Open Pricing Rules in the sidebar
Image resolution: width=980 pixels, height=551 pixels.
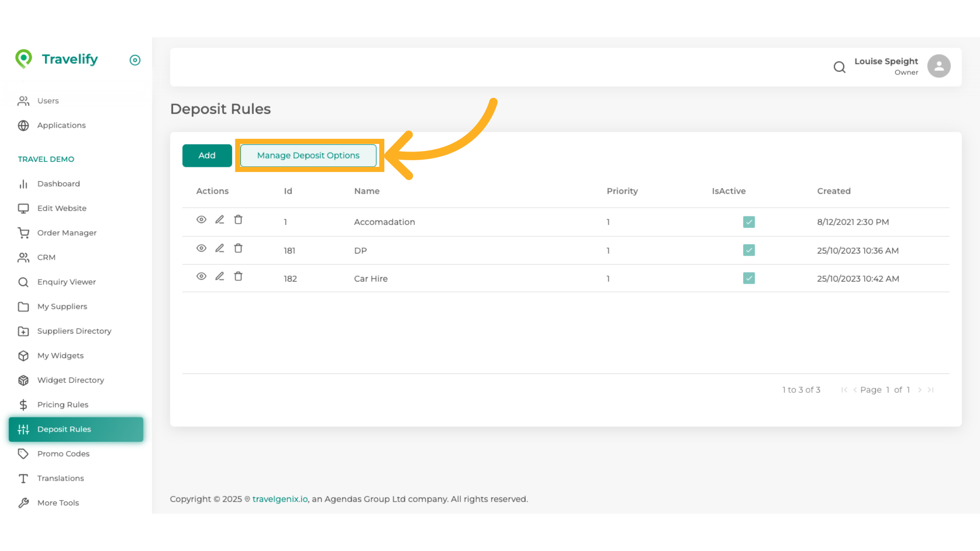click(x=61, y=405)
